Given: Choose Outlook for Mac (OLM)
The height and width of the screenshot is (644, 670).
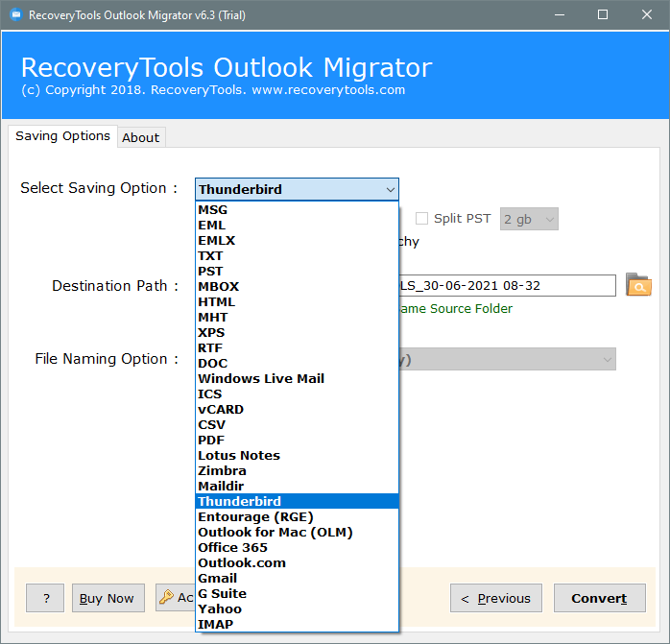Looking at the screenshot, I should 297,533.
